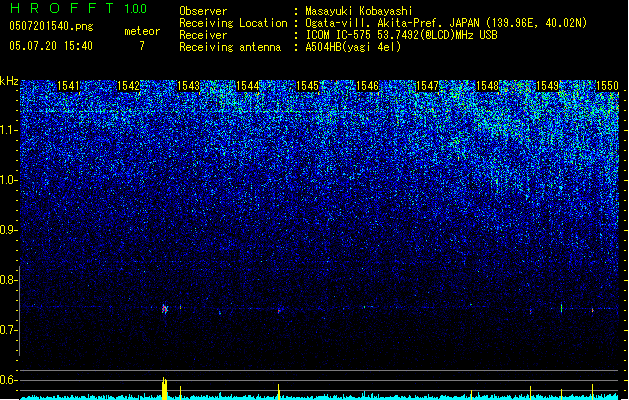Click the tallest yellow spike in the power graph
This screenshot has height=400, width=629.
164,388
